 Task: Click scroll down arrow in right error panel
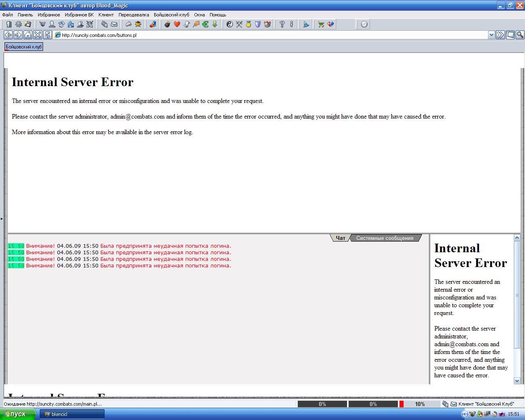[517, 381]
